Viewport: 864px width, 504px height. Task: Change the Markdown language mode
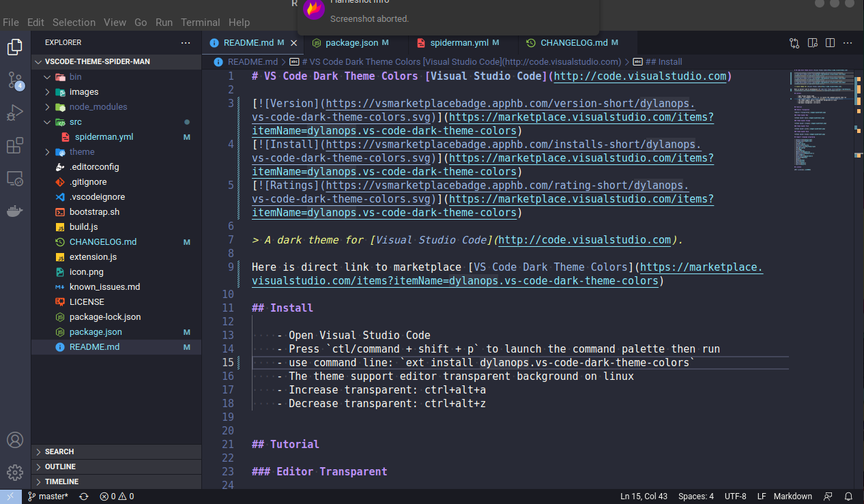792,496
